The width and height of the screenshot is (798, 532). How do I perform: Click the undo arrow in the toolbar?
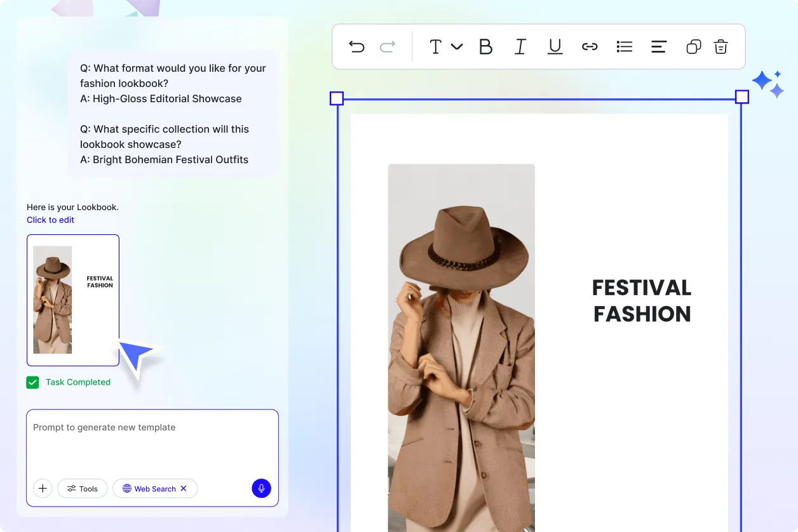tap(357, 46)
